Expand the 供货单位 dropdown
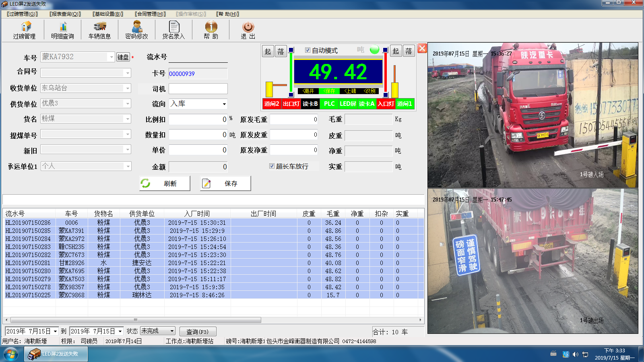 (128, 103)
